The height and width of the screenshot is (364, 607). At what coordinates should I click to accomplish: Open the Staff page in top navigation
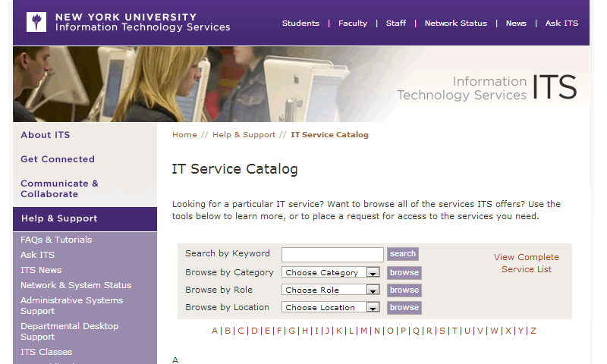[395, 24]
